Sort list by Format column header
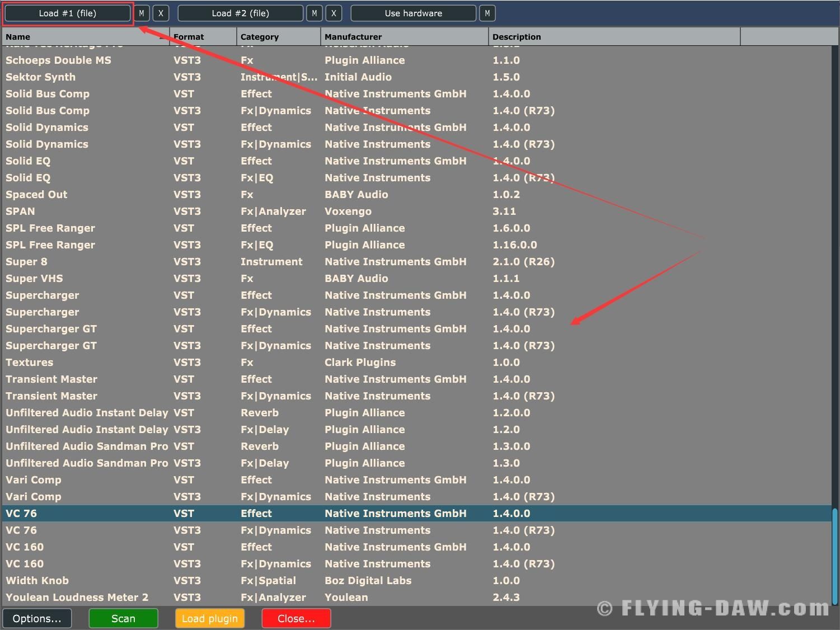840x630 pixels. [203, 37]
